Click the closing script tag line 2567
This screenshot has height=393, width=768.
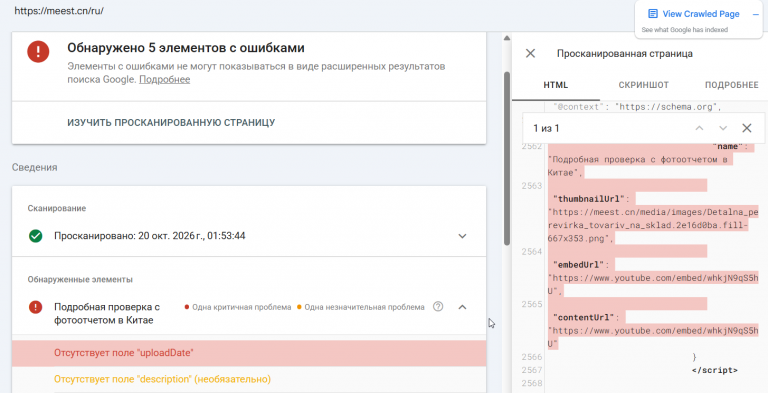tap(715, 370)
